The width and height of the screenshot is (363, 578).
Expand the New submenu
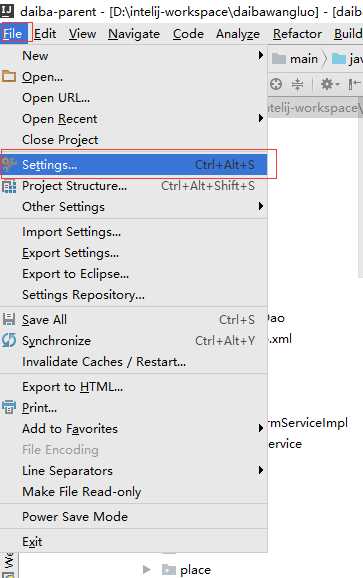pos(133,56)
